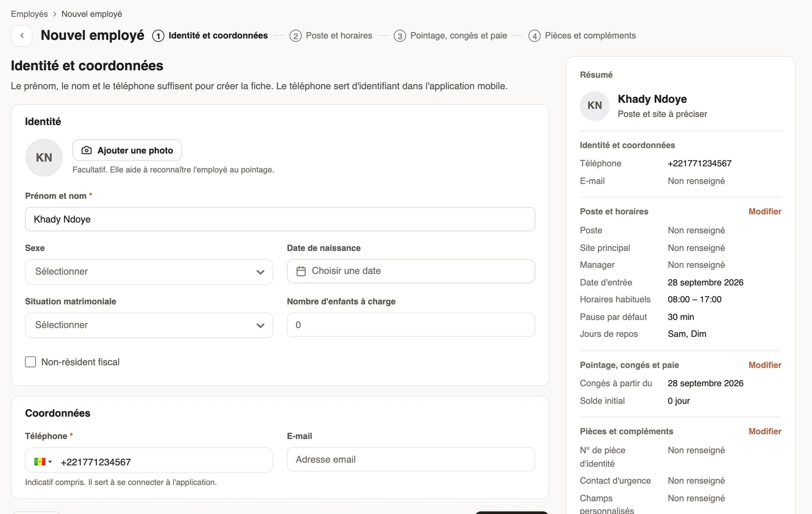Image resolution: width=812 pixels, height=514 pixels.
Task: Click the Adresse email input field
Action: 411,459
